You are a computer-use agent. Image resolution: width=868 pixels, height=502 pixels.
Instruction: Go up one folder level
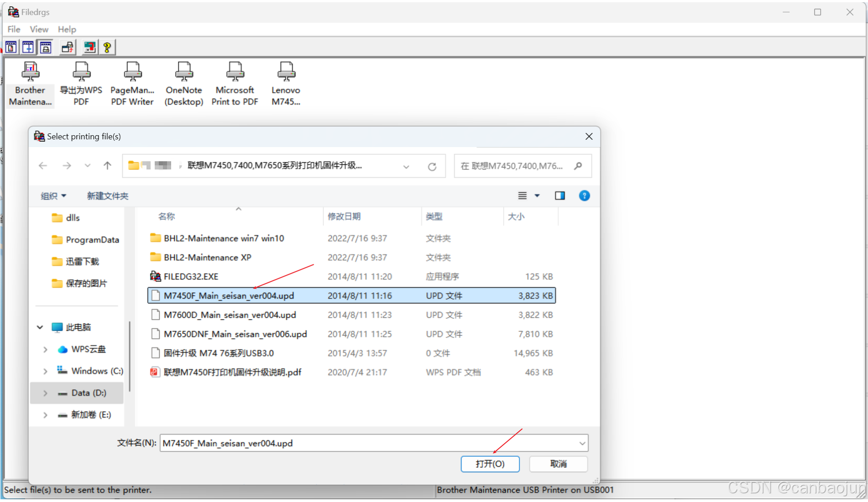click(107, 166)
